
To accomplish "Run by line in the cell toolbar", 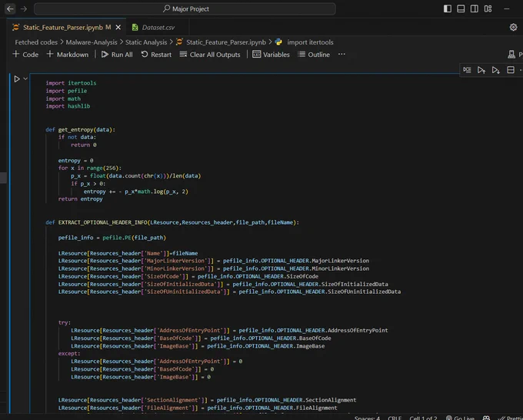I will click(x=467, y=70).
